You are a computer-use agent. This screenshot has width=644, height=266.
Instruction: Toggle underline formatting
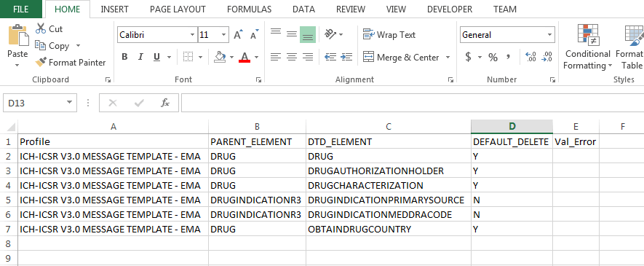(156, 57)
